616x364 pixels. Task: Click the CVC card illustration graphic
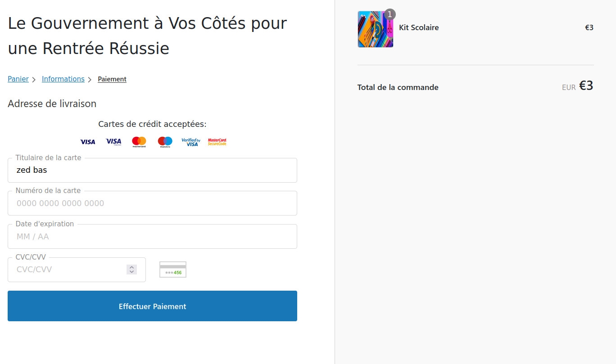(x=172, y=269)
